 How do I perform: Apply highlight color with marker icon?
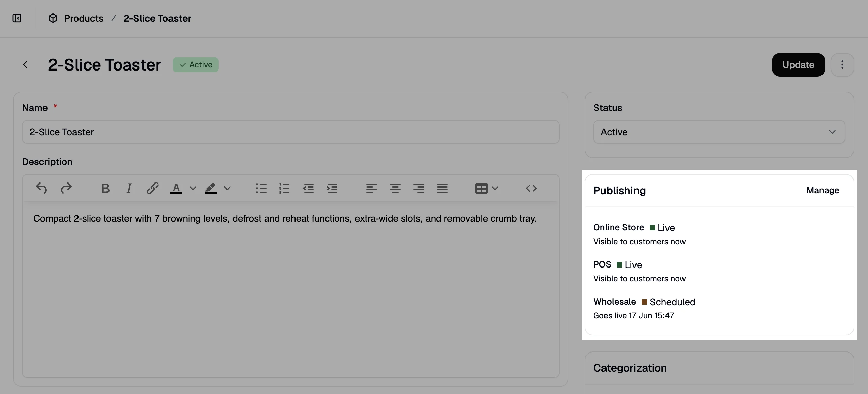210,188
